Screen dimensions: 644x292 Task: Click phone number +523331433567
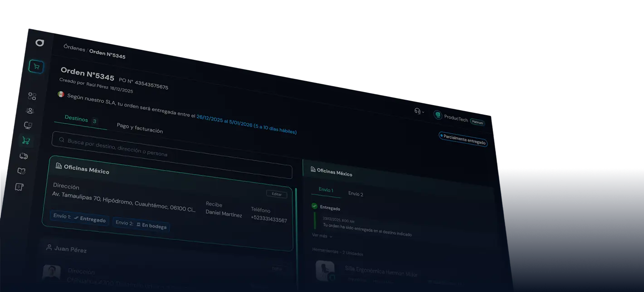point(269,218)
